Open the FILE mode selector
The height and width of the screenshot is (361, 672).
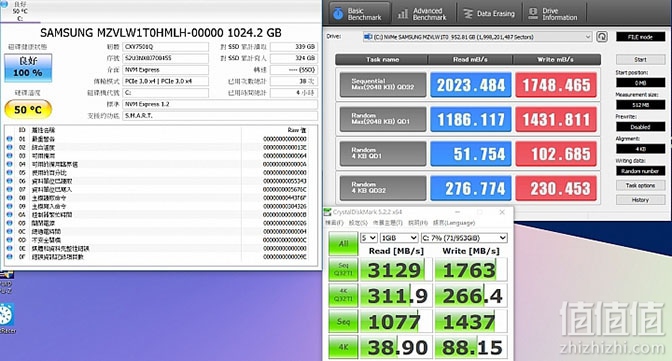coord(640,37)
